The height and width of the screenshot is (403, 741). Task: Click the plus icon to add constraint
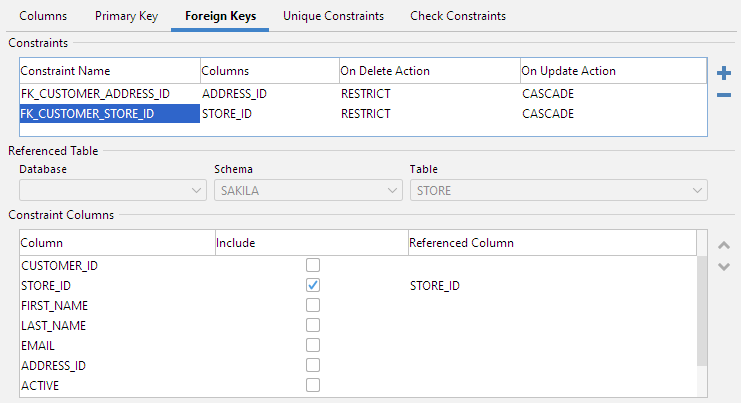[x=724, y=73]
